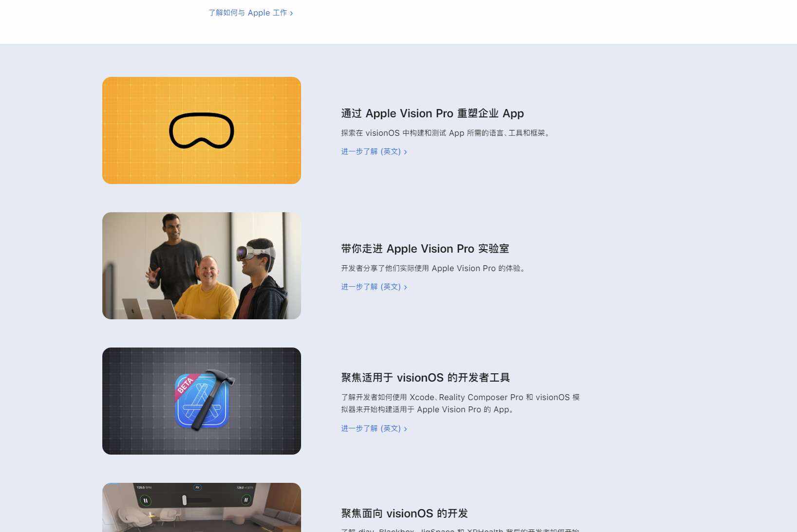
Task: Open the 了解如何与 Apple 工作 link
Action: (x=250, y=13)
